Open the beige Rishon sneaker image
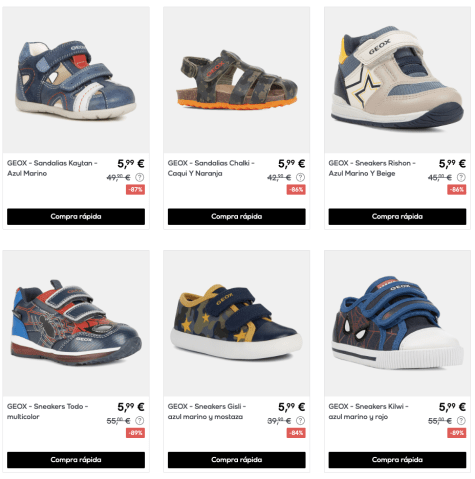 (x=397, y=80)
